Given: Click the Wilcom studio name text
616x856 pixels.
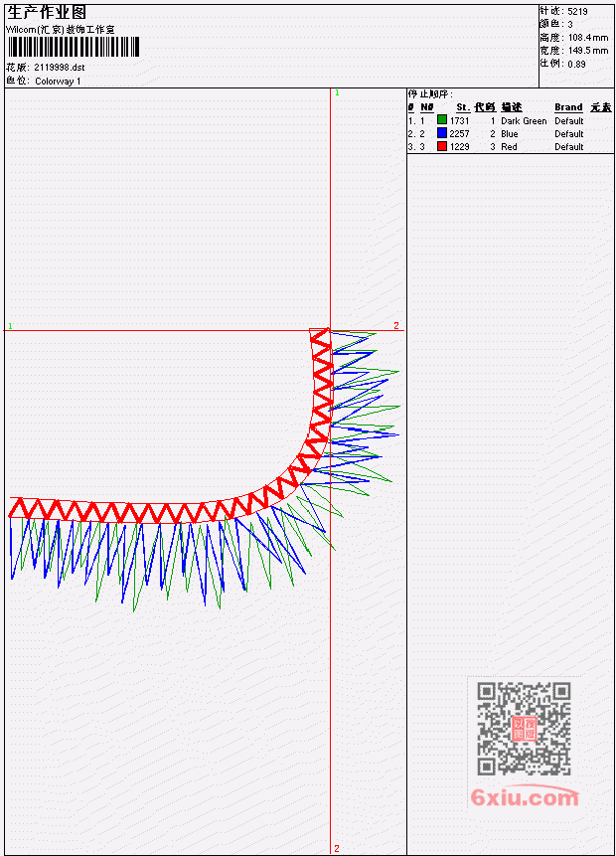Looking at the screenshot, I should (x=61, y=30).
